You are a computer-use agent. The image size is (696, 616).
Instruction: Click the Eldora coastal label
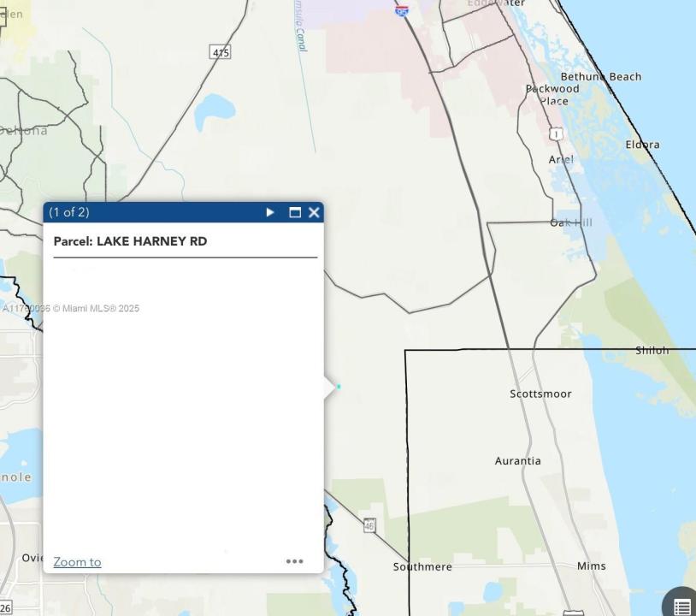pos(642,145)
